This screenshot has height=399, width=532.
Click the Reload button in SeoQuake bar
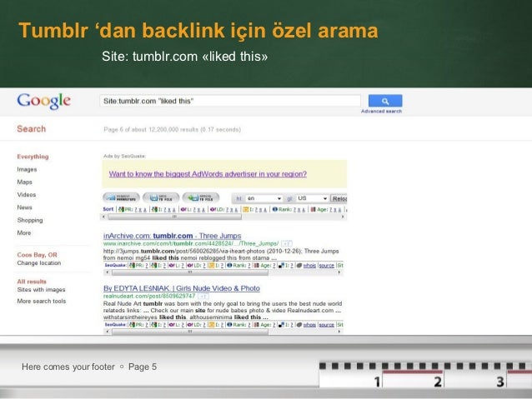pyautogui.click(x=339, y=198)
